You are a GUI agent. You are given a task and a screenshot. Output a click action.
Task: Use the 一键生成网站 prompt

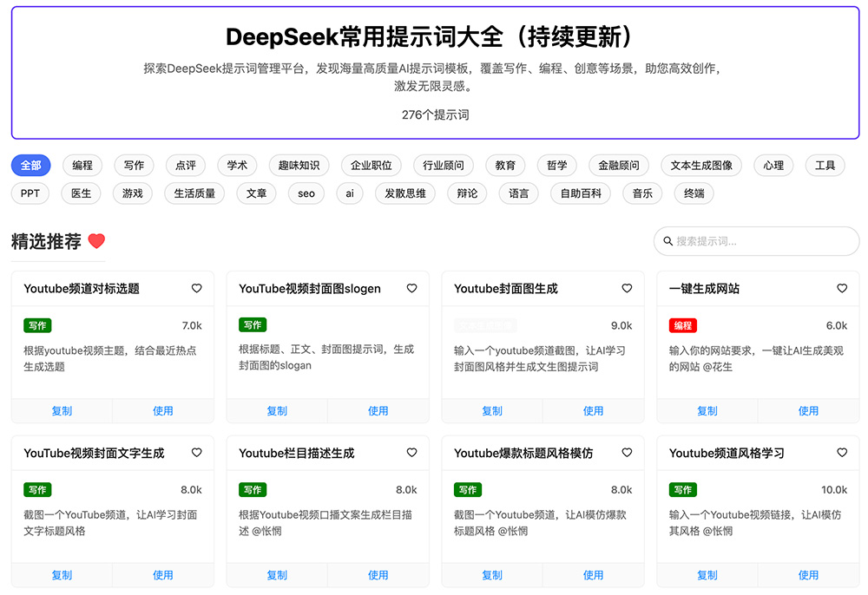(808, 411)
